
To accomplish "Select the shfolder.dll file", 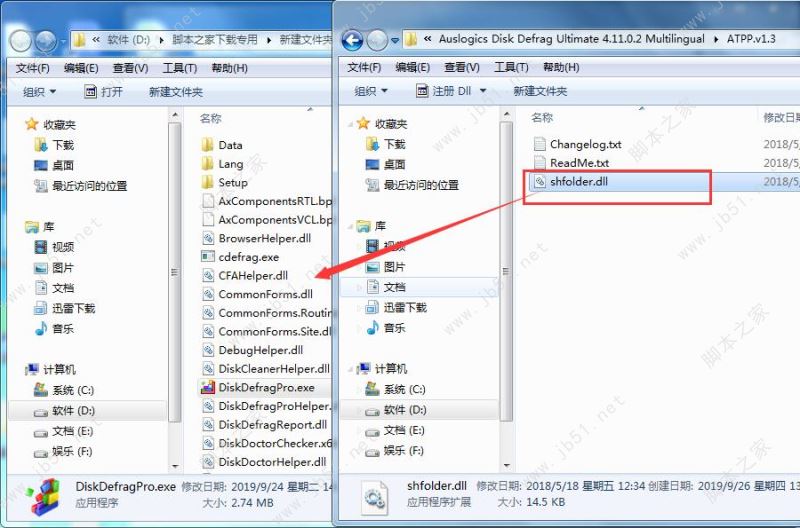I will click(x=579, y=181).
